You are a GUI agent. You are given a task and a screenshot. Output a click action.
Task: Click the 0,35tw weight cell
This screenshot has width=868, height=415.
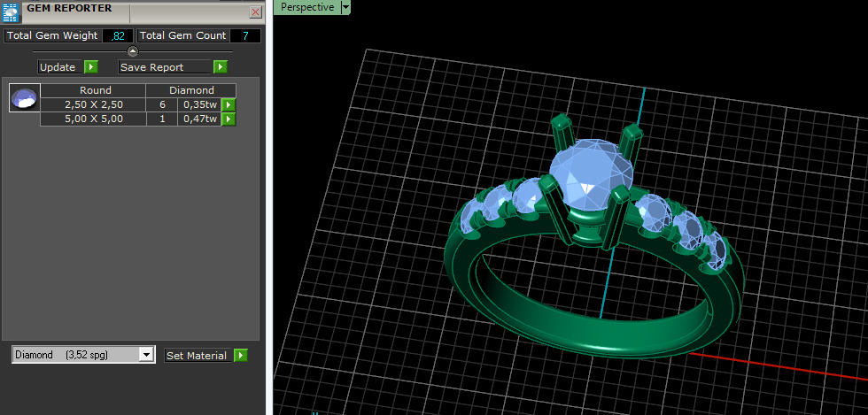[199, 104]
